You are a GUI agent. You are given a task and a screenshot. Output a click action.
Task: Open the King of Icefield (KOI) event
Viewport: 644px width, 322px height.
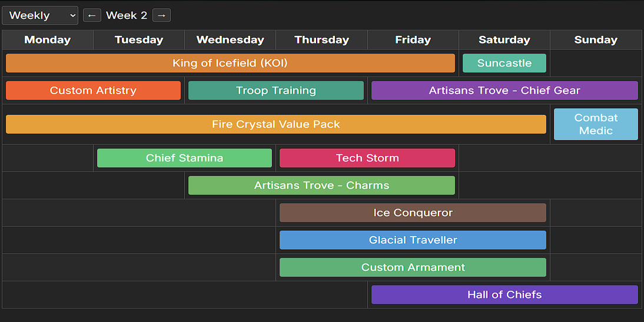(230, 63)
